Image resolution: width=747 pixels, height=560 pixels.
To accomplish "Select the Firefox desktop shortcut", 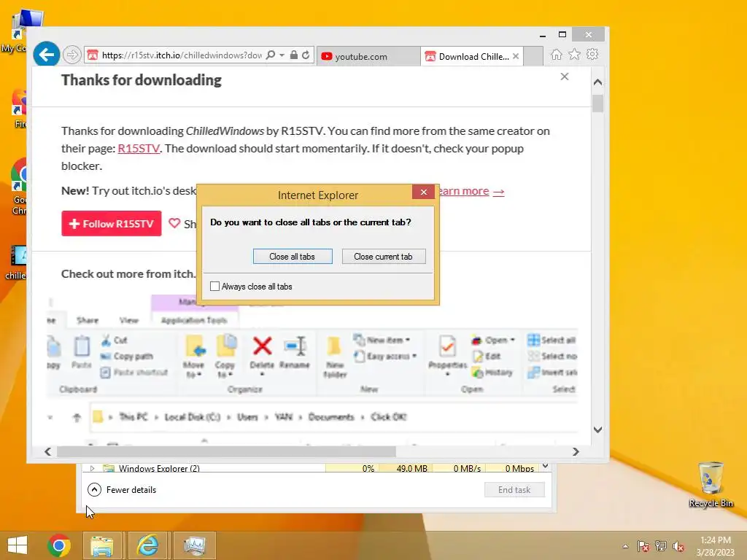I will click(x=20, y=109).
